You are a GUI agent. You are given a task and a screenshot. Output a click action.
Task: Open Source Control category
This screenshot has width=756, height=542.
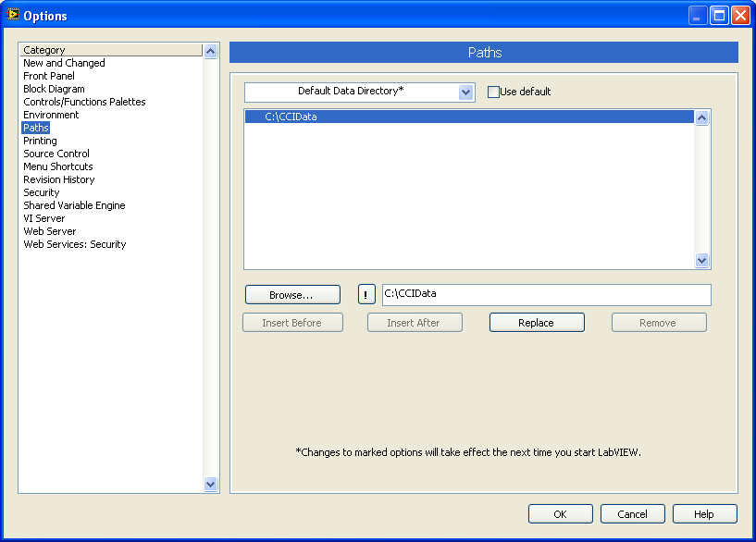56,154
